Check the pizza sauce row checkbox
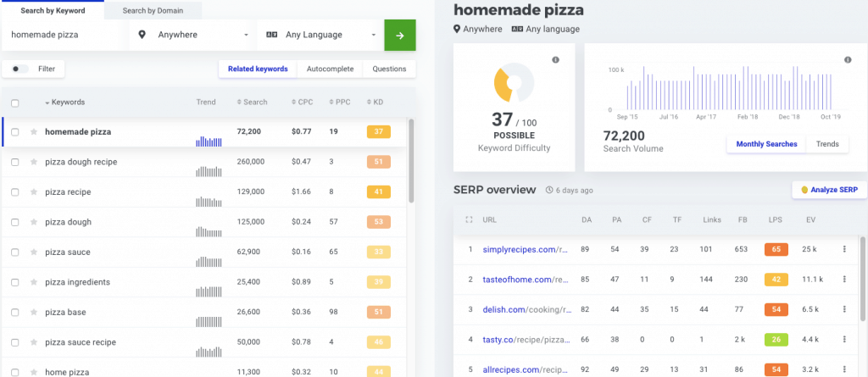This screenshot has height=377, width=868. pyautogui.click(x=15, y=252)
